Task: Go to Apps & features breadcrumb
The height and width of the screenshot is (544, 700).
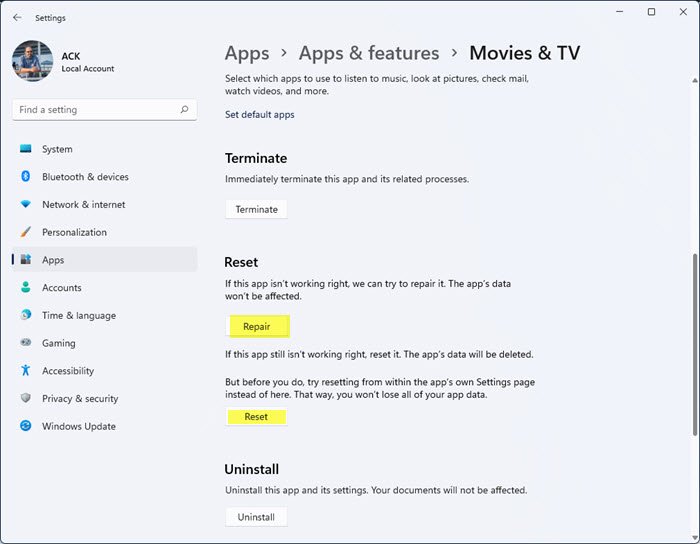Action: point(369,53)
